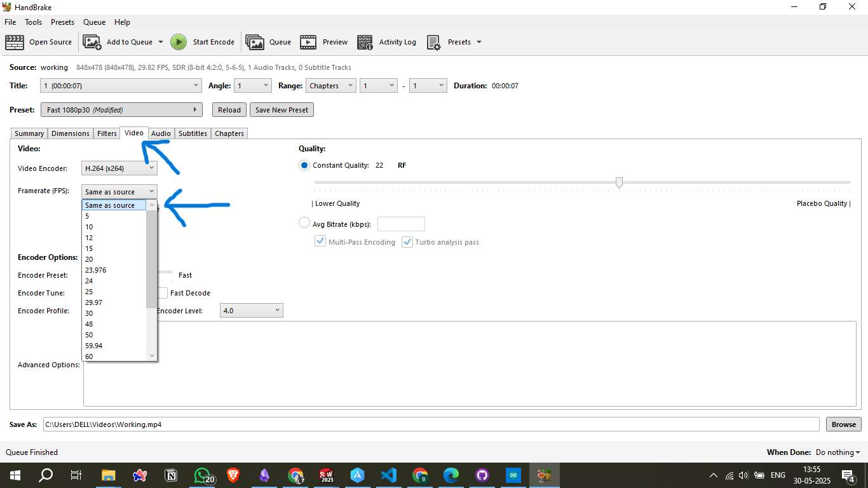Toggle the Multi-Pass Encoding checkbox

[320, 241]
